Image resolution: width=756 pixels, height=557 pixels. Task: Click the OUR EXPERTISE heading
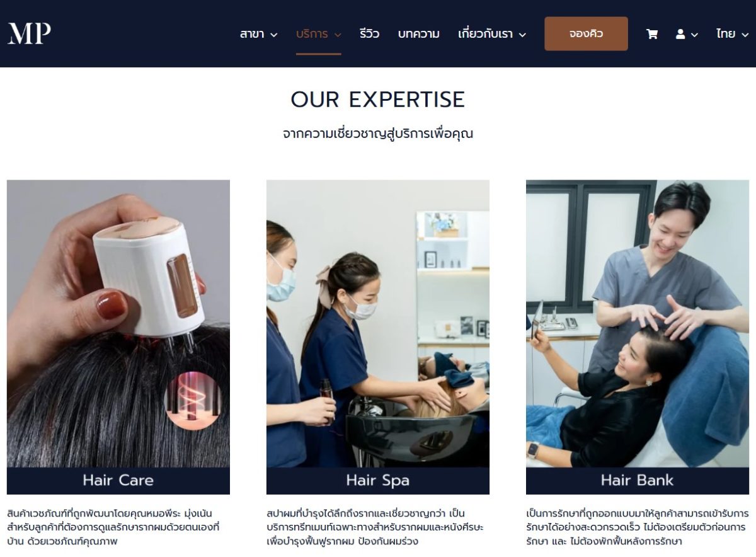pyautogui.click(x=378, y=100)
